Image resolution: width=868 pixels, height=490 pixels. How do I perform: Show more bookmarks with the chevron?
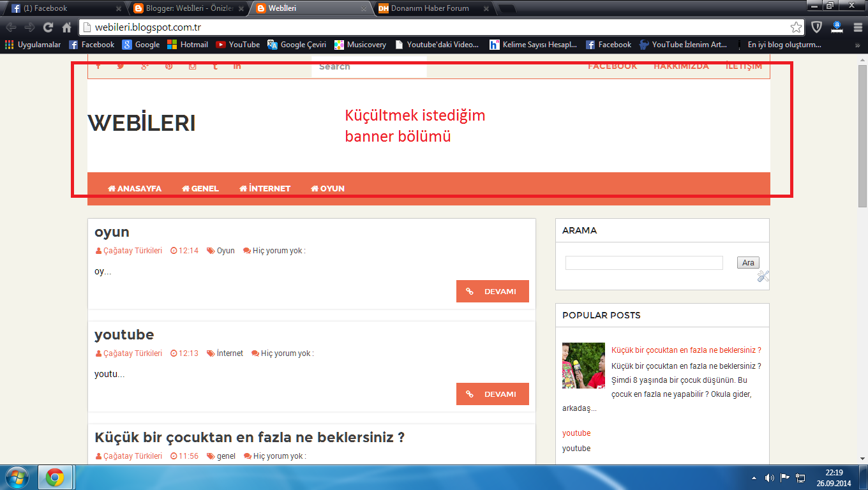pyautogui.click(x=857, y=45)
